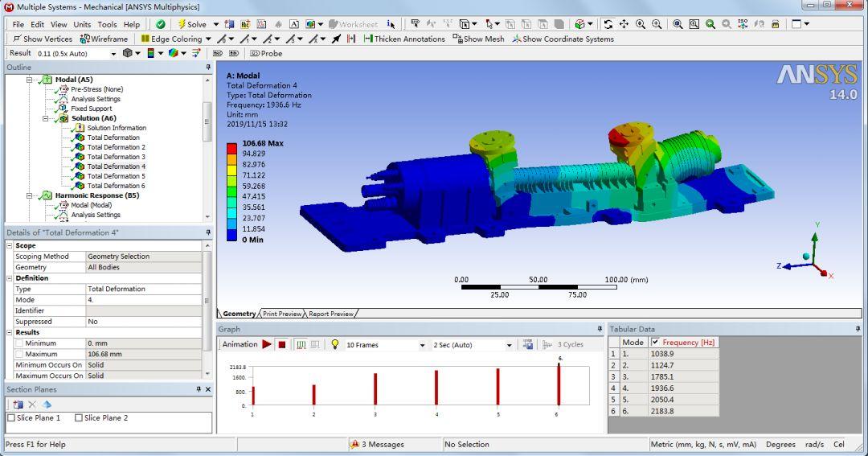
Task: Toggle Show Vertices
Action: tap(43, 39)
